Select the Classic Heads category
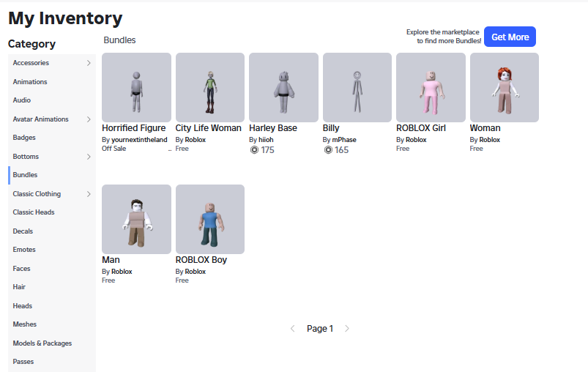This screenshot has height=372, width=588. 52,212
